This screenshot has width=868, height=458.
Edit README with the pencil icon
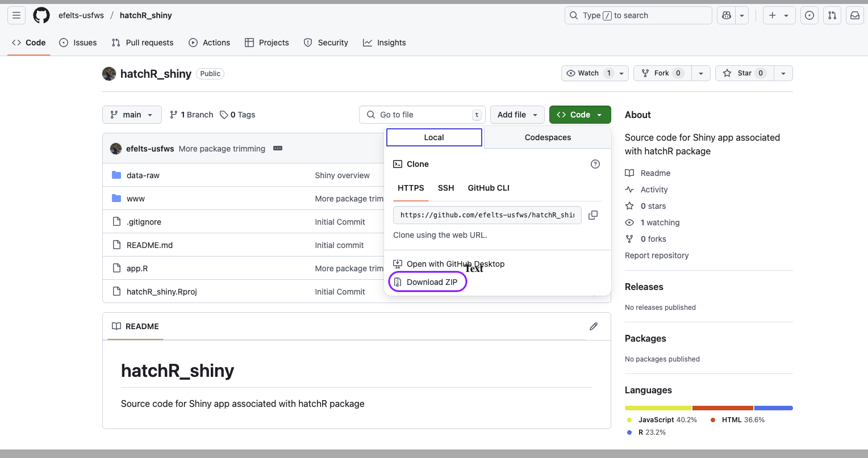point(594,326)
